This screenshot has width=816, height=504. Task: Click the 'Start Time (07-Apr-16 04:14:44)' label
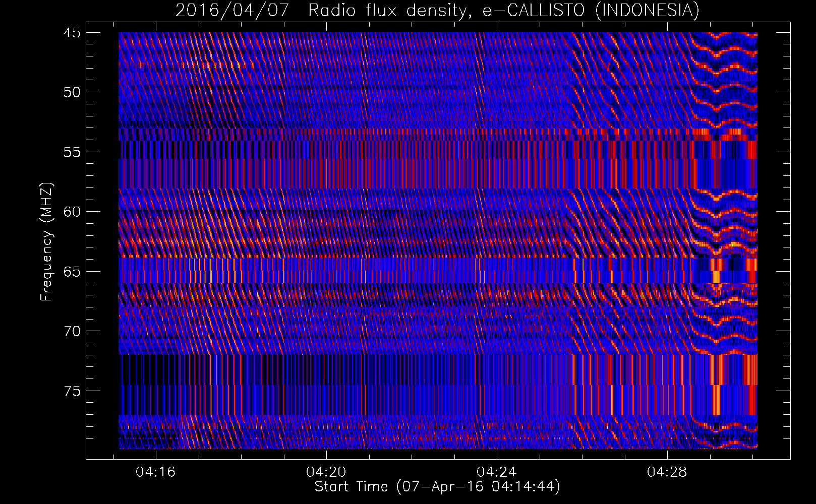click(437, 487)
